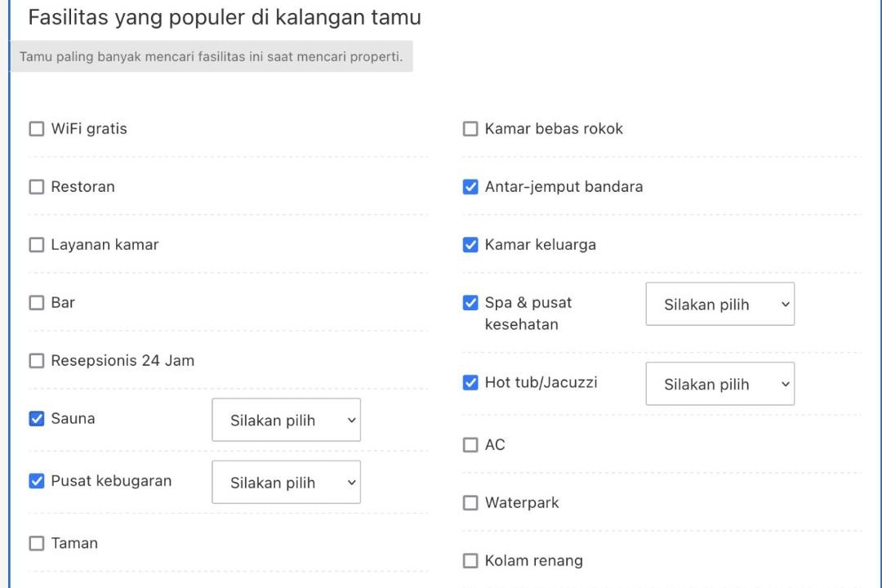
Task: Enable the AC checkbox
Action: point(470,445)
